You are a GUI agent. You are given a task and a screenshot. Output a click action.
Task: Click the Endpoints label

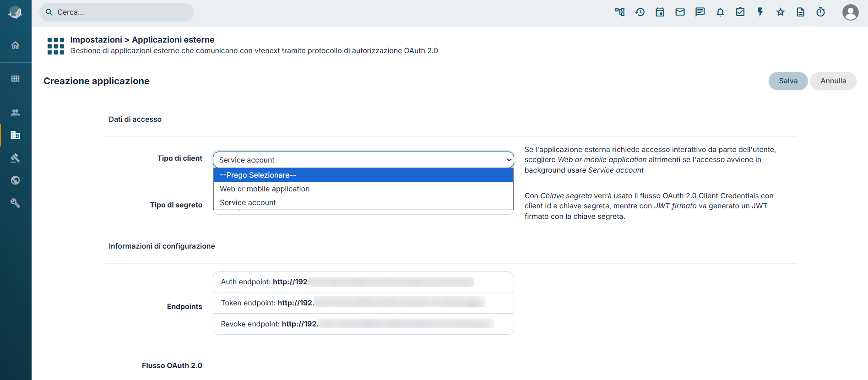click(x=184, y=307)
